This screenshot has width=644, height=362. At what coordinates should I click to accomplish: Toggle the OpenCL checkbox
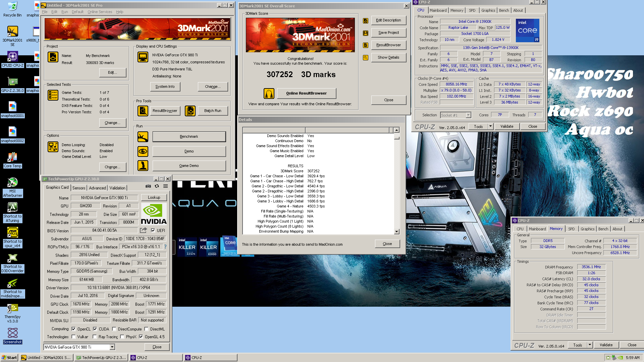74,329
